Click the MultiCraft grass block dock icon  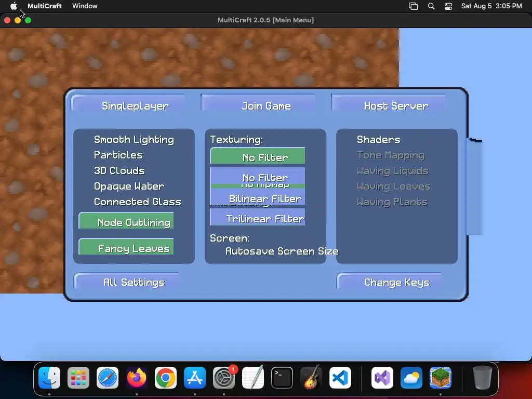[x=441, y=378]
